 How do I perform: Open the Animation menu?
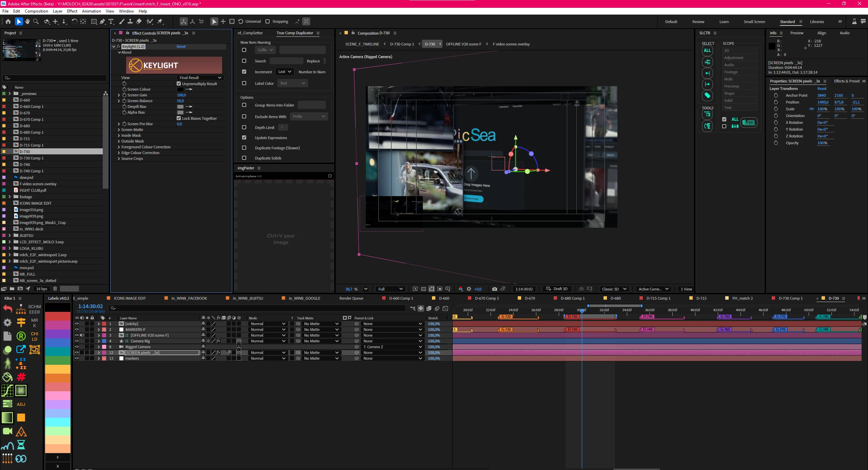[x=91, y=11]
